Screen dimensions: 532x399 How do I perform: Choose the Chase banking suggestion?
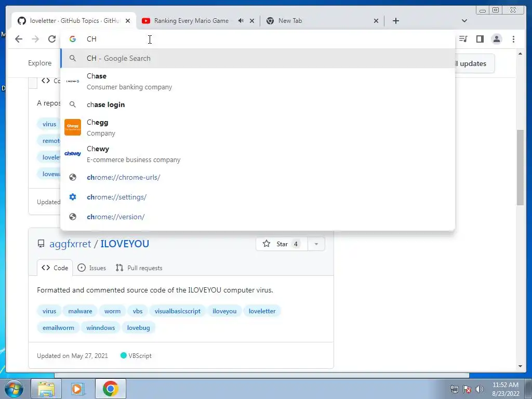258,82
